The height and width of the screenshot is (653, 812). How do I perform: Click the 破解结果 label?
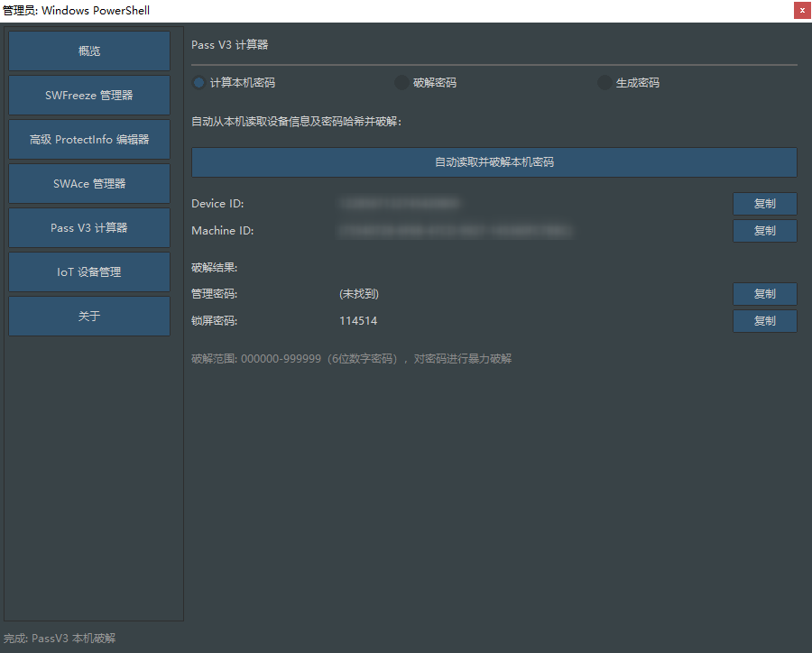tap(215, 268)
